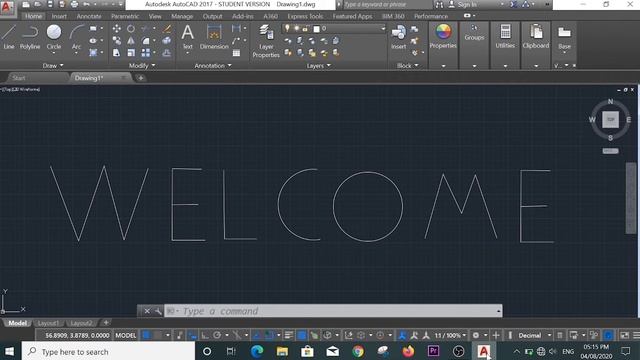Expand the Modify panel
Screen dimensions: 640x360
click(142, 65)
